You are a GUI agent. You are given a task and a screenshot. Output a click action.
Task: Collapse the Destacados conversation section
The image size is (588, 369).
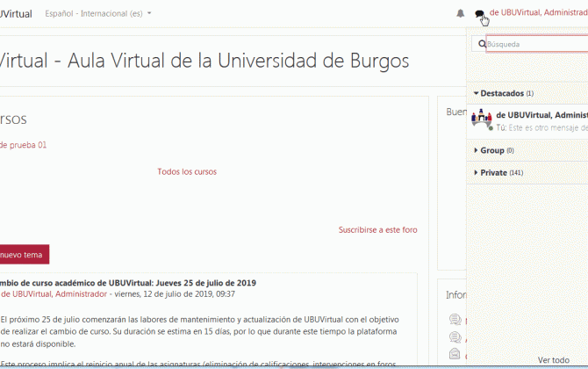coord(503,93)
